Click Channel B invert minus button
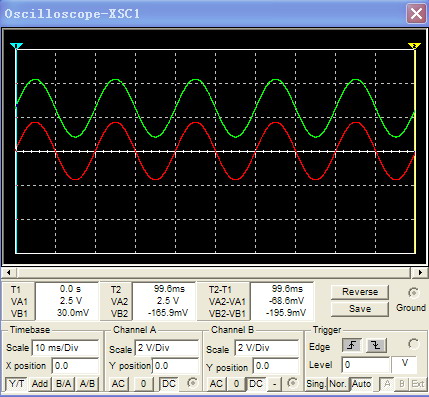Screen dimensions: 429x397 274,384
